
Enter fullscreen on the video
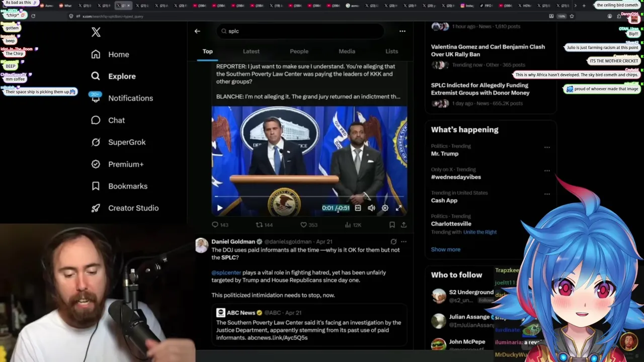point(398,208)
